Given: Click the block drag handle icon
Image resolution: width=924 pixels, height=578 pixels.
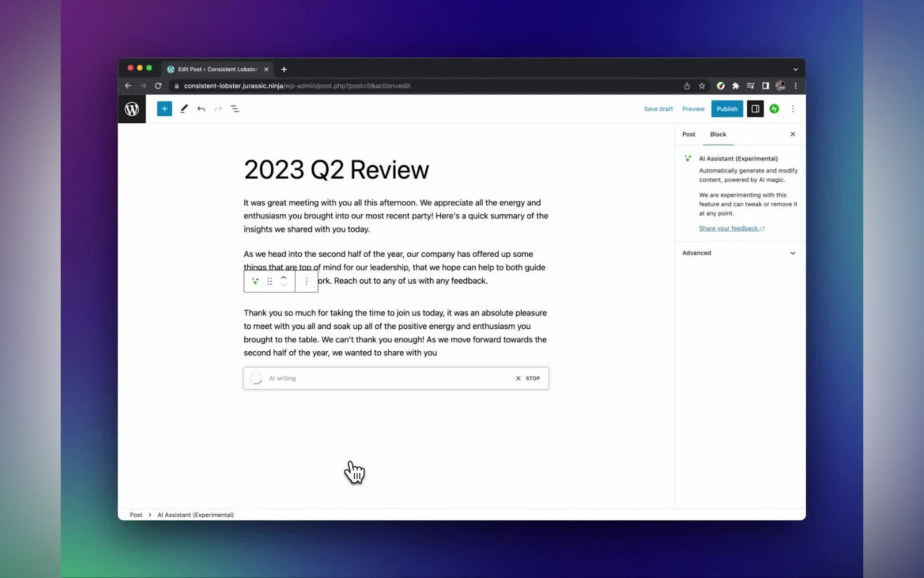Looking at the screenshot, I should point(269,281).
